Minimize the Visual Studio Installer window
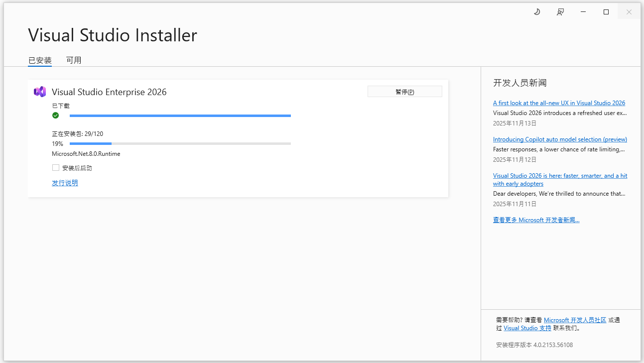 pyautogui.click(x=583, y=12)
